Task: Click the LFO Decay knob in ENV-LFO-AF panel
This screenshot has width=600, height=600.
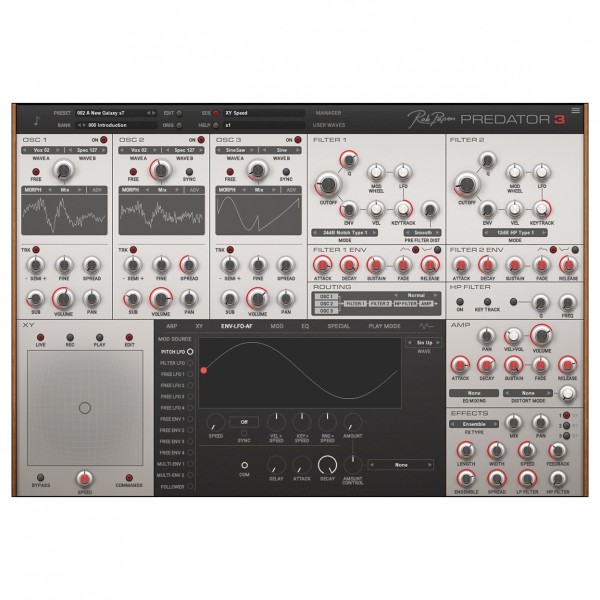Action: [327, 465]
